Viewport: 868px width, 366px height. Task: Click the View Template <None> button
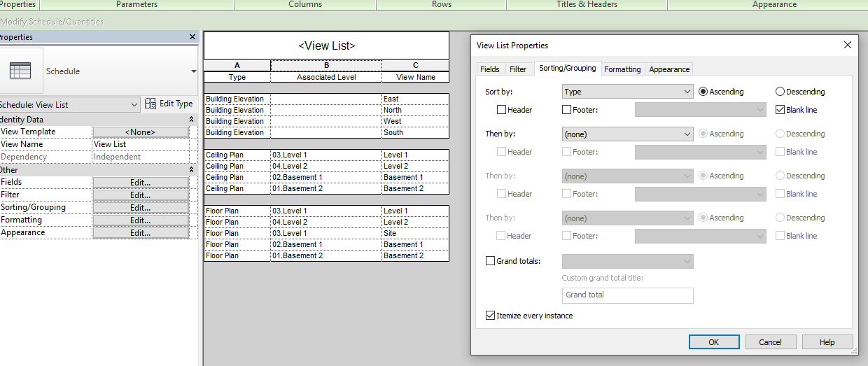(x=140, y=132)
